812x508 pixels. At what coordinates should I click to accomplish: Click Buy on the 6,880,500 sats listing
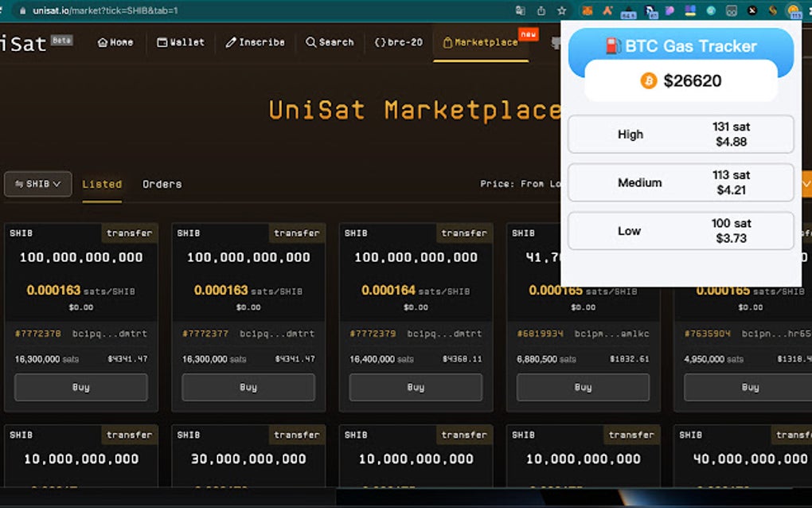[x=583, y=387]
